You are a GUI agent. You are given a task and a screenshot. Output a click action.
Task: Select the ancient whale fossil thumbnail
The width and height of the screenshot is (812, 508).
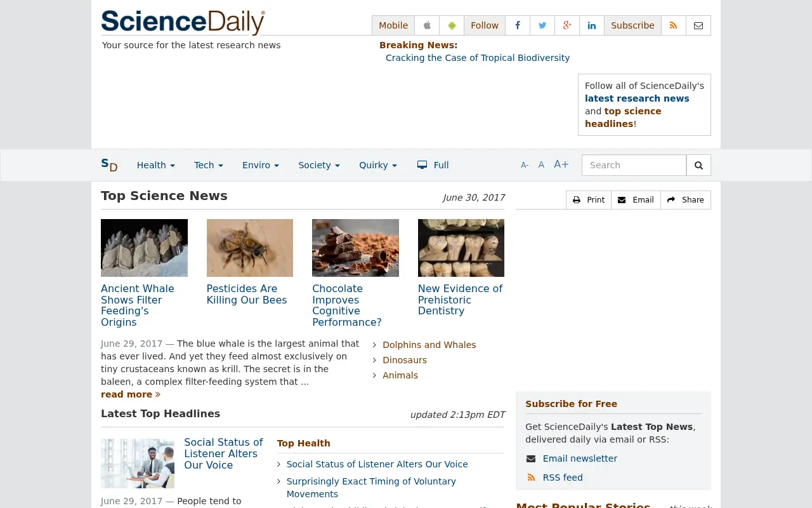[144, 248]
